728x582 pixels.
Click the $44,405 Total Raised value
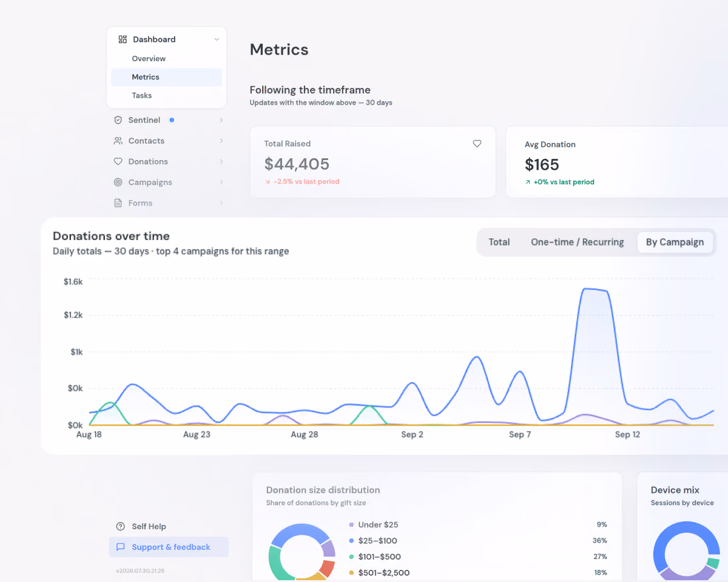click(x=297, y=164)
